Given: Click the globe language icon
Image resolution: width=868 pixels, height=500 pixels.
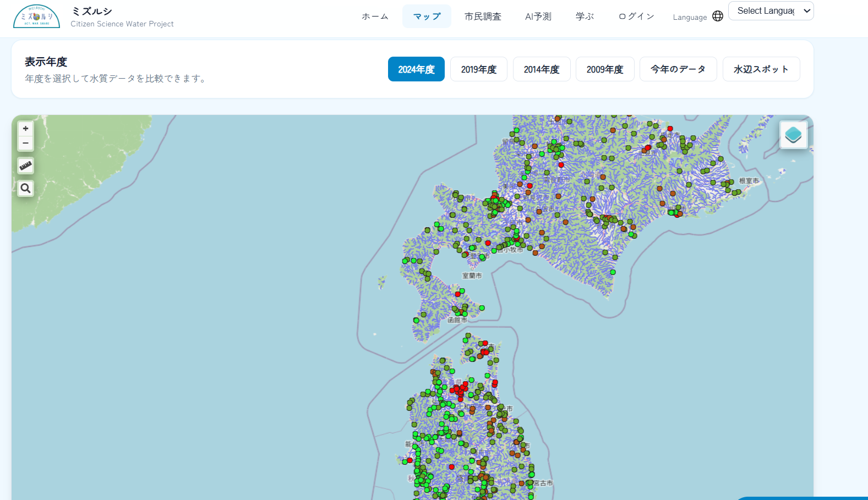Looking at the screenshot, I should [x=718, y=16].
